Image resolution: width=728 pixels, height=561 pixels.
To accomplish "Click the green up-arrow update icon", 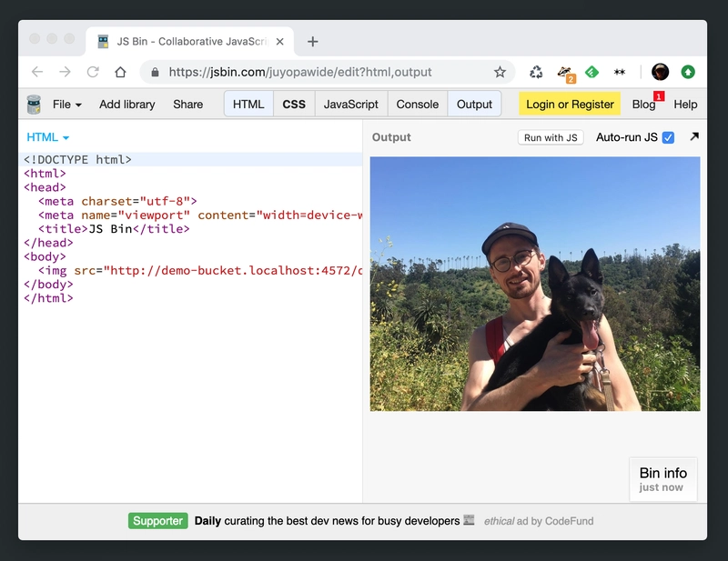I will point(688,72).
